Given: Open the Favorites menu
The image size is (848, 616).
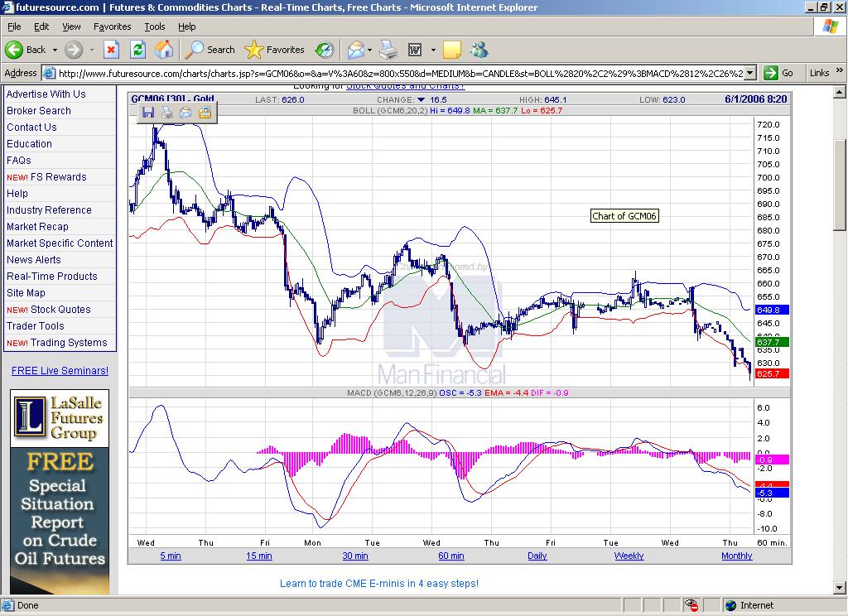Looking at the screenshot, I should 112,26.
